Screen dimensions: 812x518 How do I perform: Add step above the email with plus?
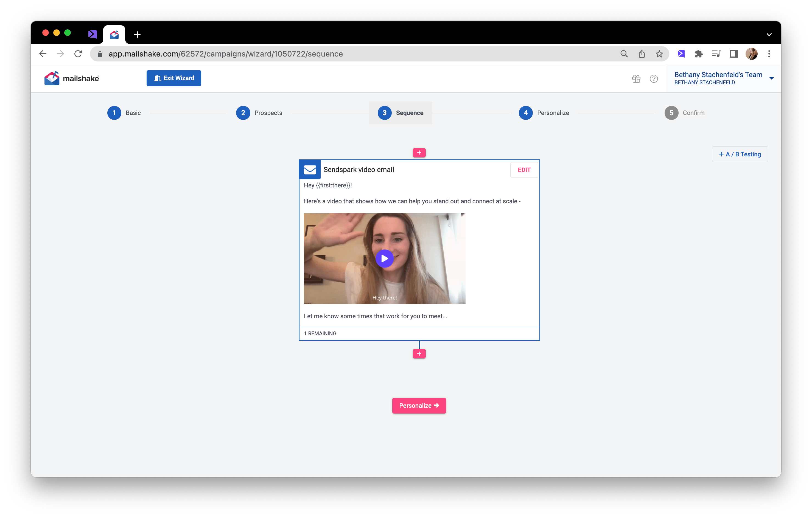coord(419,153)
